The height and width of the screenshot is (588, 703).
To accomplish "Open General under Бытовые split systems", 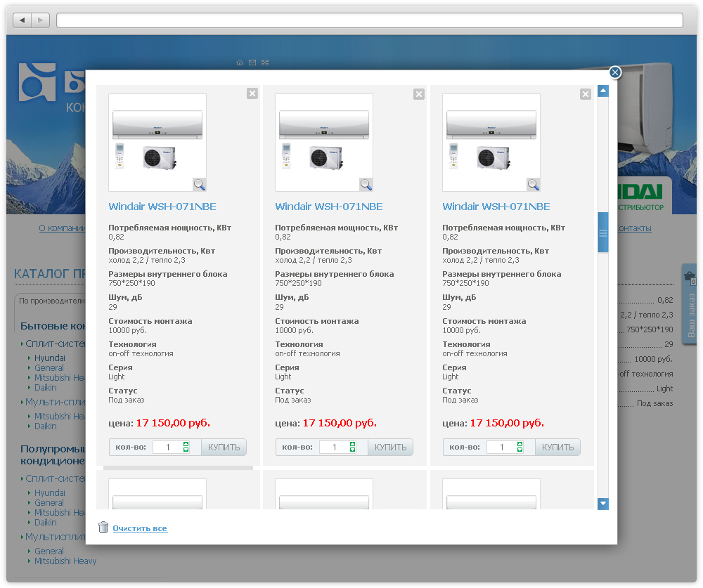I will [49, 368].
